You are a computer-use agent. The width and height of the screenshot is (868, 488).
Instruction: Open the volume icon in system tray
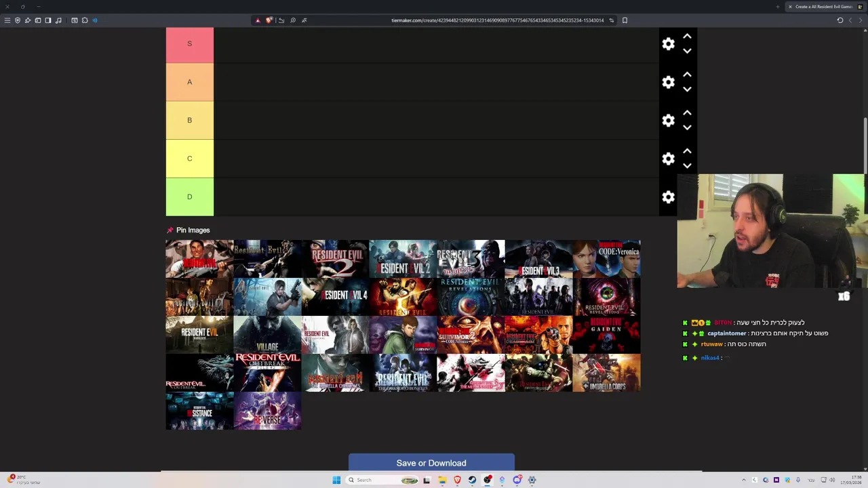coord(832,480)
